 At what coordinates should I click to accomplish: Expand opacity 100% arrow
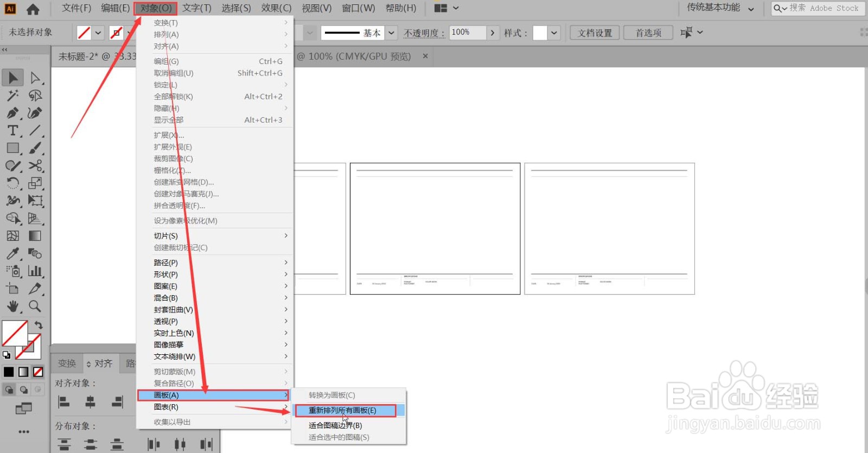pos(493,33)
